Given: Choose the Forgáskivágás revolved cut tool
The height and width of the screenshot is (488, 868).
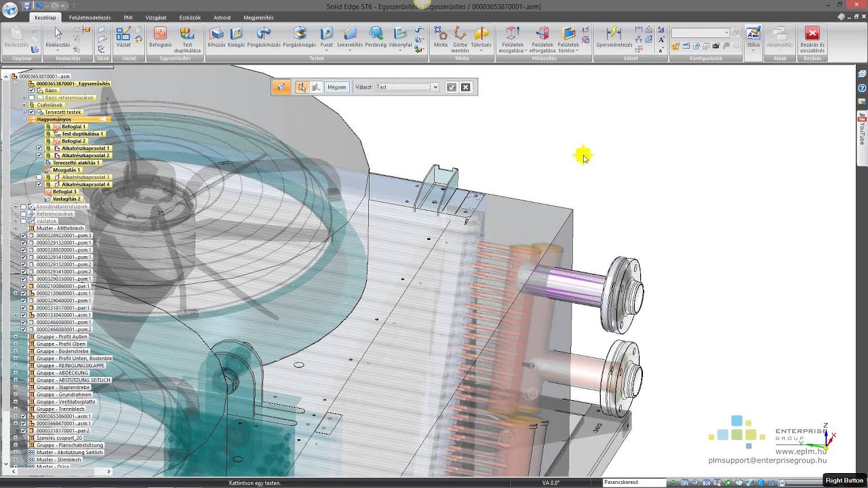Looking at the screenshot, I should click(x=299, y=37).
